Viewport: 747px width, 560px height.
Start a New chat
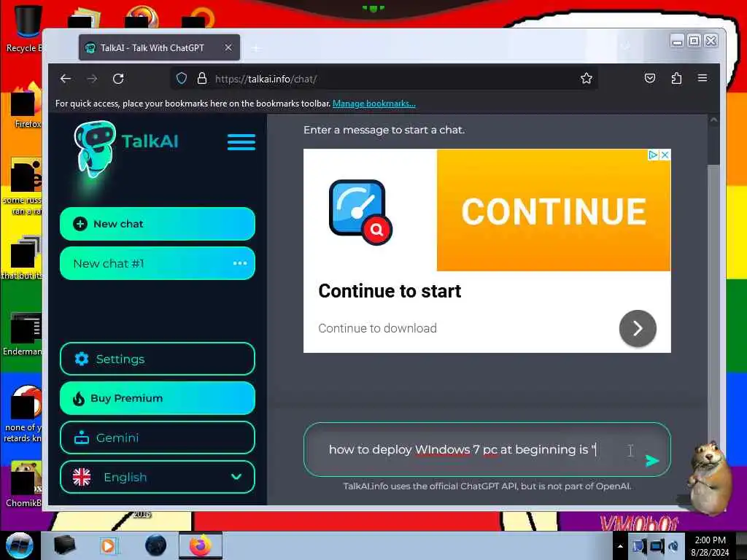point(158,224)
